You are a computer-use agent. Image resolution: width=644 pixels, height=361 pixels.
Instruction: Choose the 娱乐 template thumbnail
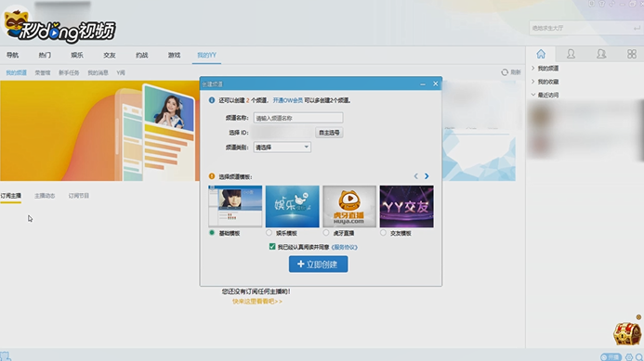pyautogui.click(x=293, y=206)
